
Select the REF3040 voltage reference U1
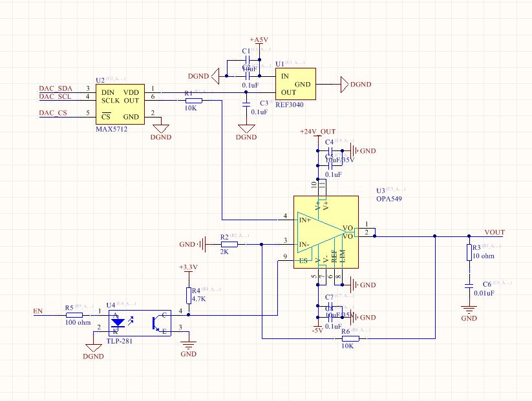[x=295, y=84]
